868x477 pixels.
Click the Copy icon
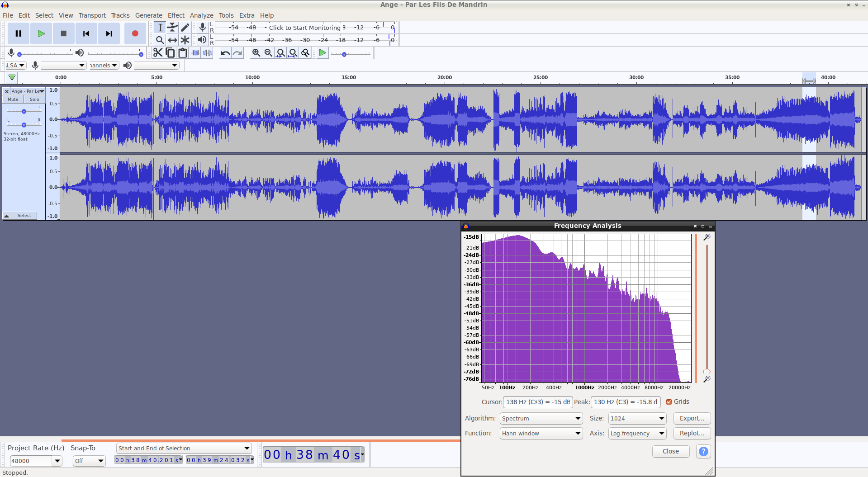tap(170, 53)
